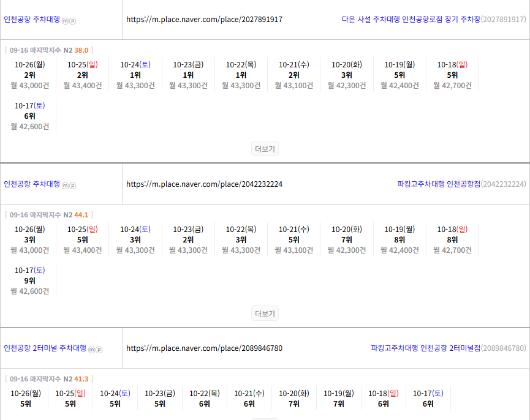Click the 'p' icon in row 2027891917
Viewport: 530px width, 420px height.
[x=73, y=21]
